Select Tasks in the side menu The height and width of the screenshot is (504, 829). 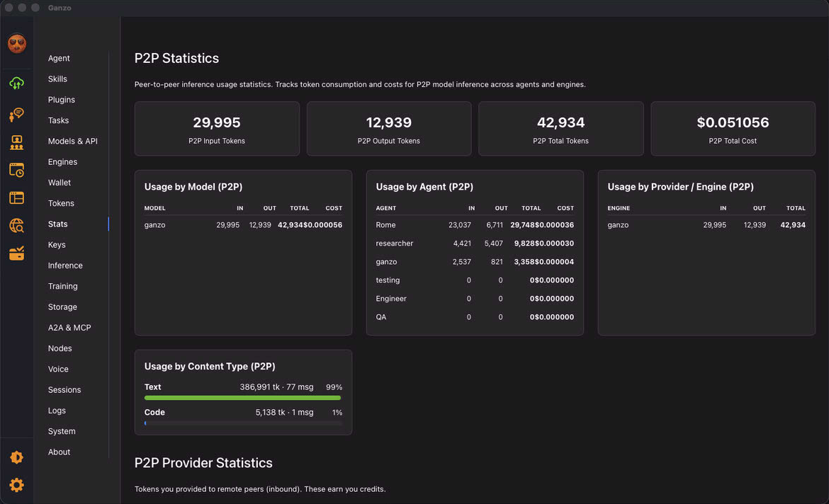click(x=58, y=120)
